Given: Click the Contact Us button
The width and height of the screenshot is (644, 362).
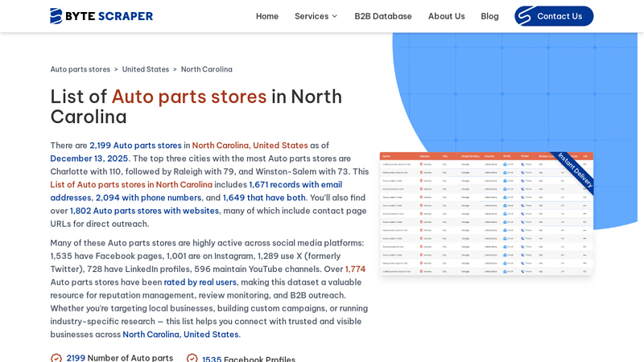Looking at the screenshot, I should (554, 16).
